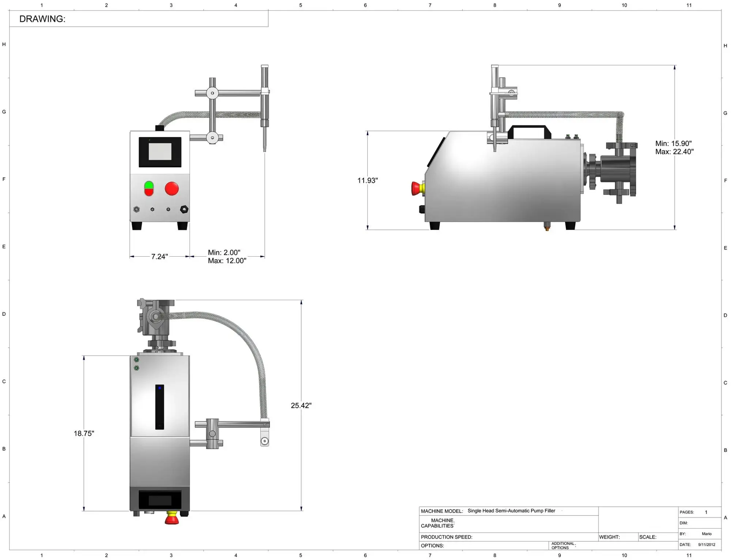This screenshot has height=560, width=731.
Task: Click the black hex knob on front panel
Action: [184, 209]
